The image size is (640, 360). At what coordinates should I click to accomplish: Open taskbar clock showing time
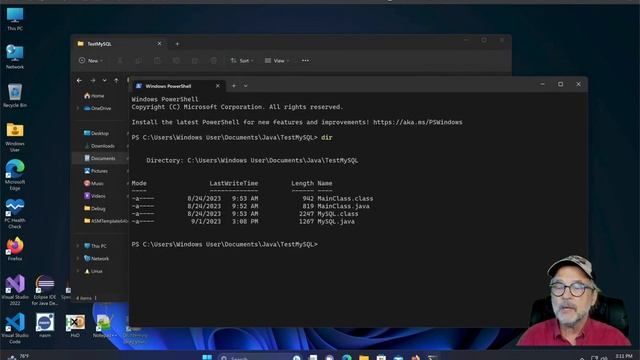(x=624, y=357)
